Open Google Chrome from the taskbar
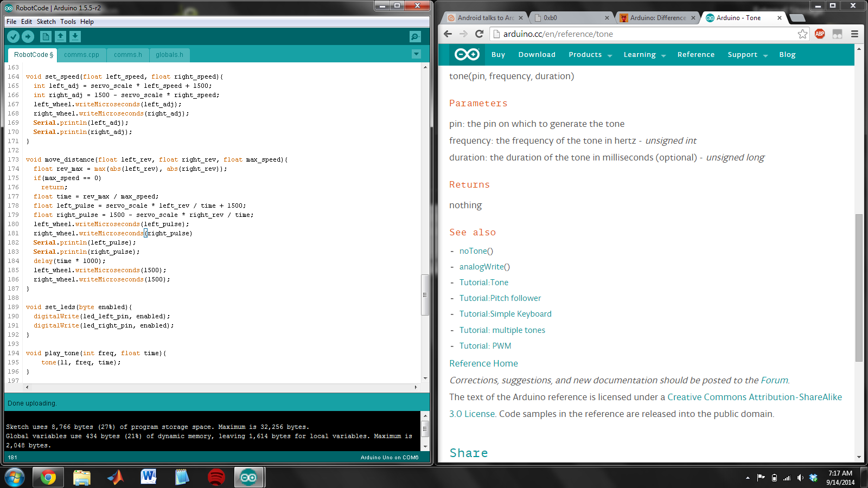 pyautogui.click(x=48, y=477)
